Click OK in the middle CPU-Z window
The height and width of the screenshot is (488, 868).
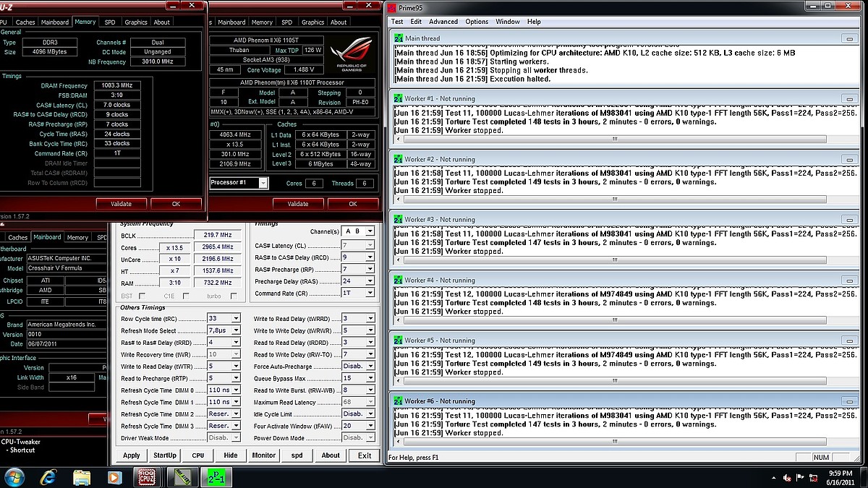tap(353, 204)
